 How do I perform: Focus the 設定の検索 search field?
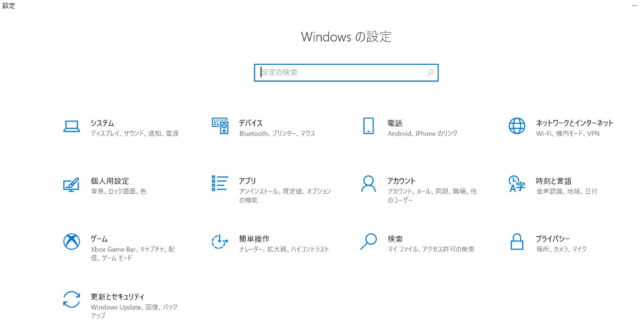point(346,73)
